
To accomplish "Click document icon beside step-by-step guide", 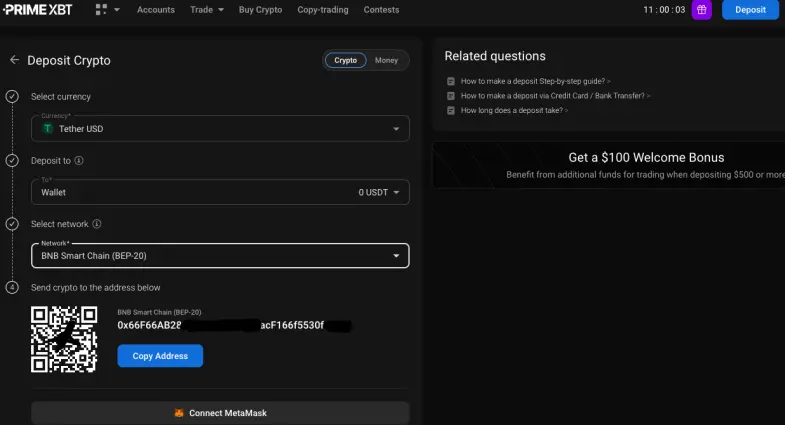I will click(x=451, y=81).
